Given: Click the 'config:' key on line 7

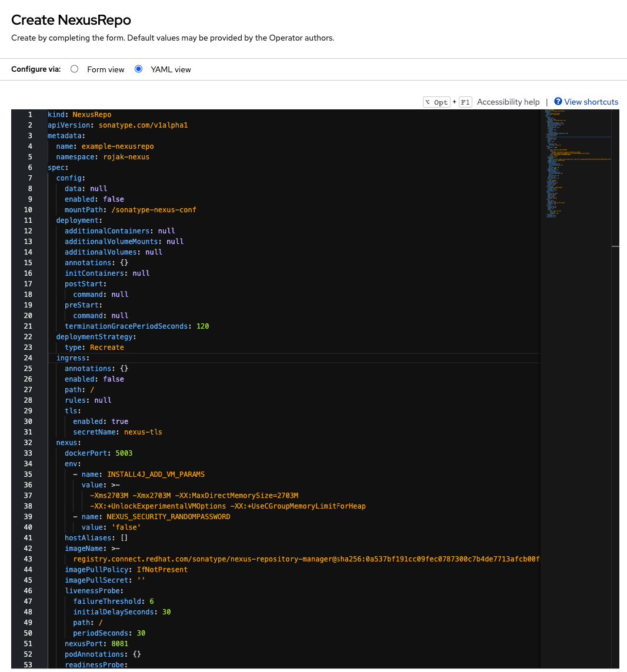Looking at the screenshot, I should pos(71,178).
